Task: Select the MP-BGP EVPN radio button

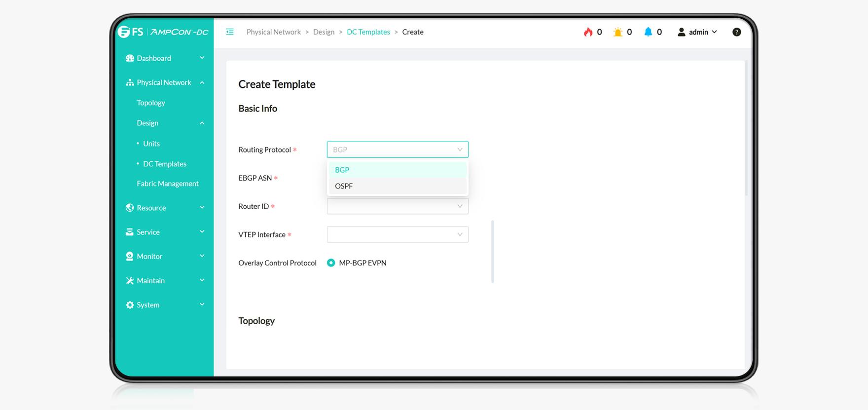Action: tap(331, 263)
